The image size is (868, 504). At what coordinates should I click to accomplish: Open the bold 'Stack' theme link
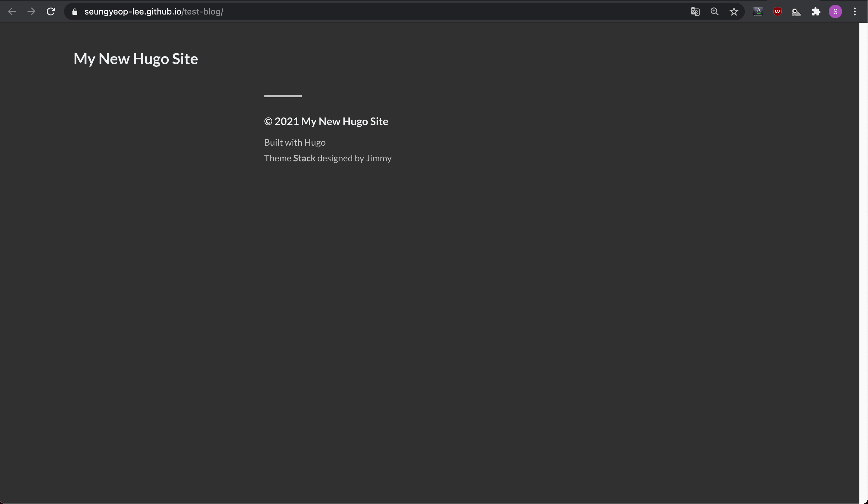click(304, 158)
